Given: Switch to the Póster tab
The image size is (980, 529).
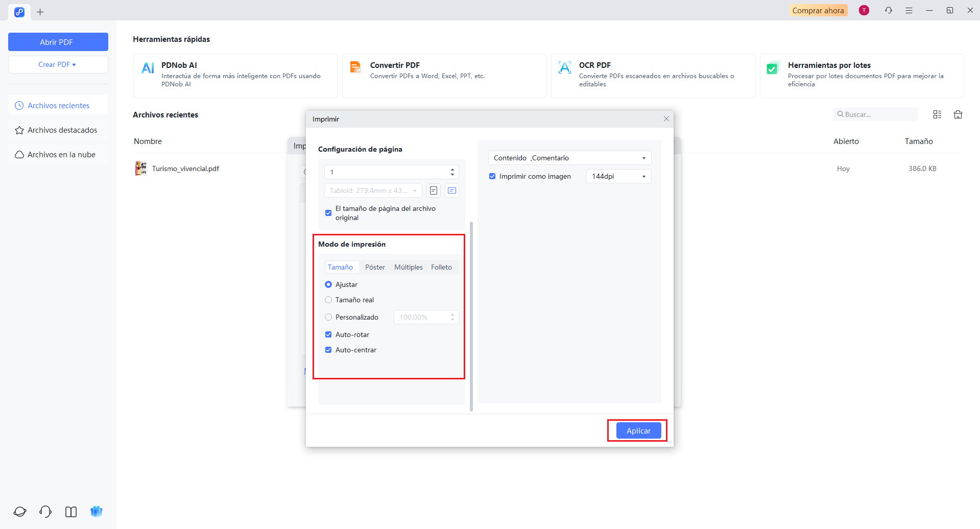Looking at the screenshot, I should (375, 267).
